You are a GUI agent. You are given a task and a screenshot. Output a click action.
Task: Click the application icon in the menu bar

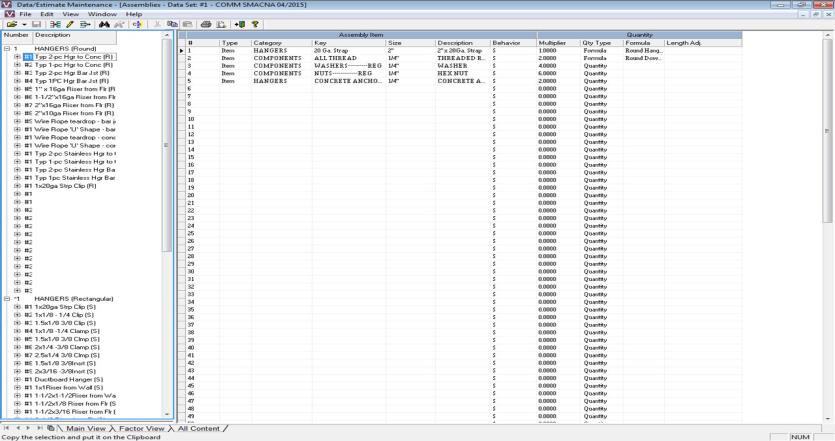[x=9, y=14]
